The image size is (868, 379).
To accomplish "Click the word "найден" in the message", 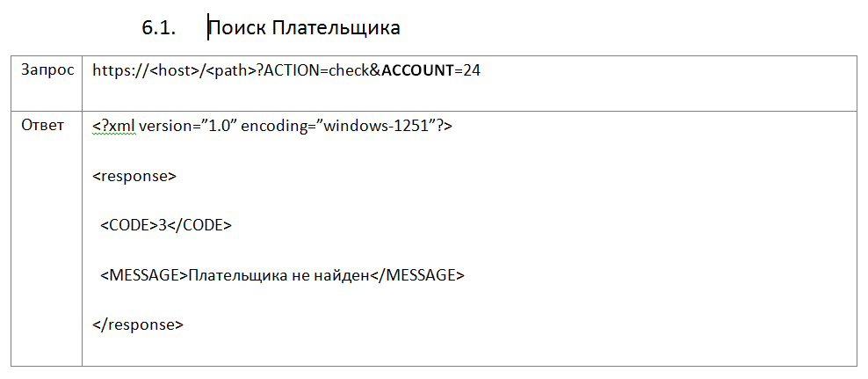I will [344, 274].
